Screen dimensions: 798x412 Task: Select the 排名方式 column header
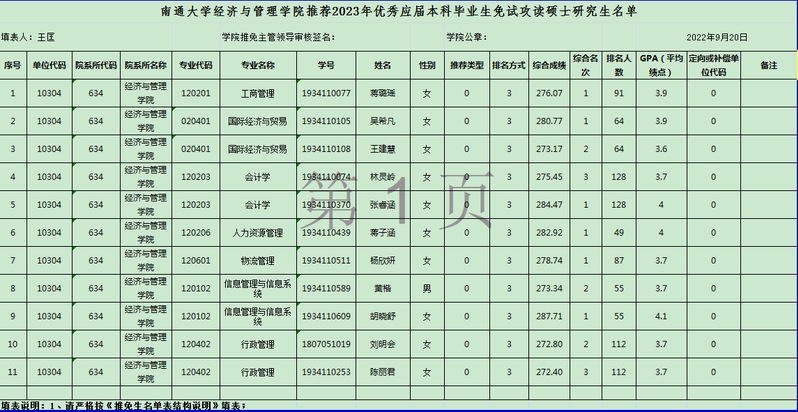(x=509, y=65)
